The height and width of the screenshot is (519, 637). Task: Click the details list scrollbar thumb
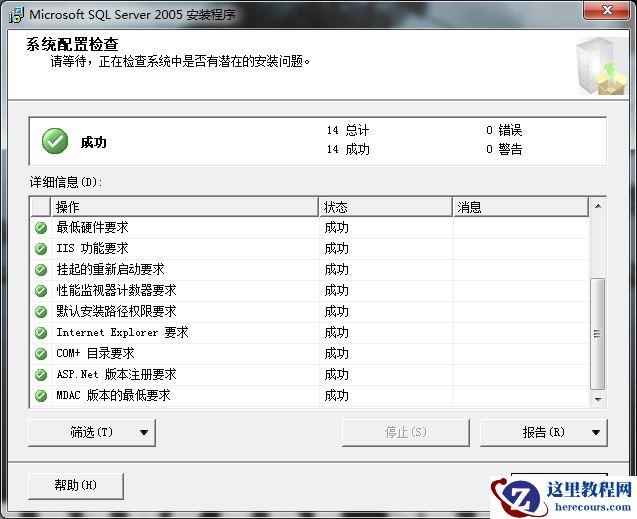point(597,334)
